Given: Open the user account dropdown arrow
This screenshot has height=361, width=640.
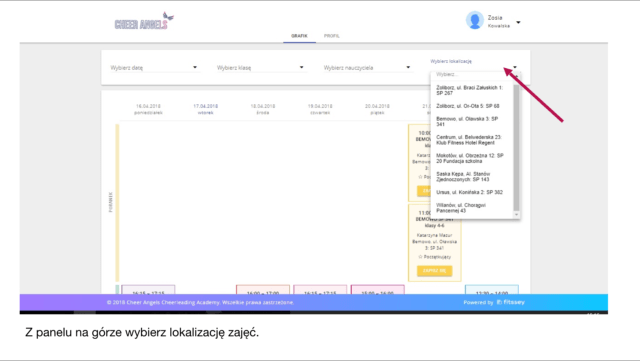Looking at the screenshot, I should (x=518, y=22).
